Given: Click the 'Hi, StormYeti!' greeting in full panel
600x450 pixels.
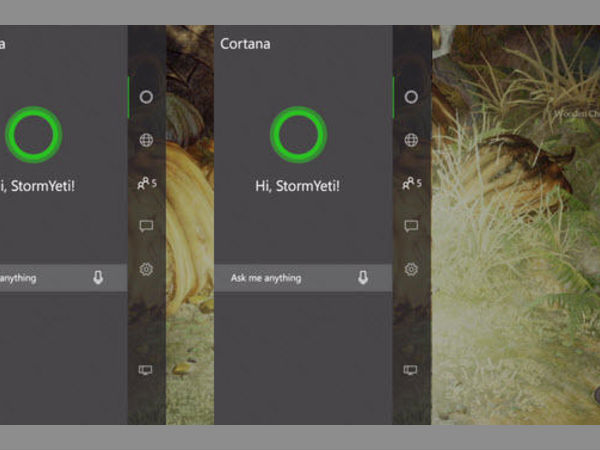Looking at the screenshot, I should point(297,186).
